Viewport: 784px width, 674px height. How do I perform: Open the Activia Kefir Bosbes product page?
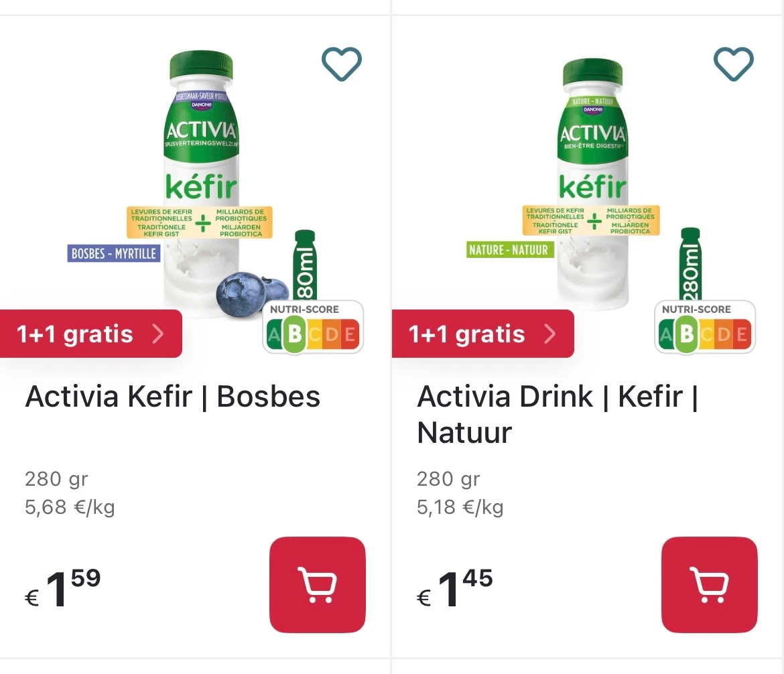[x=172, y=396]
